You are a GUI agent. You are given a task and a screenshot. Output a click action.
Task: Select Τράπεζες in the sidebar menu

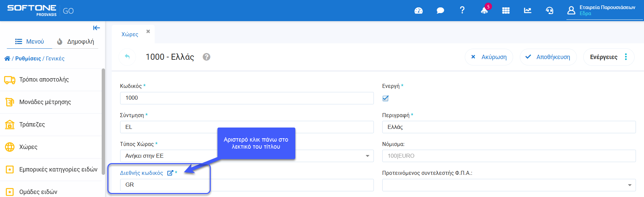tap(32, 125)
